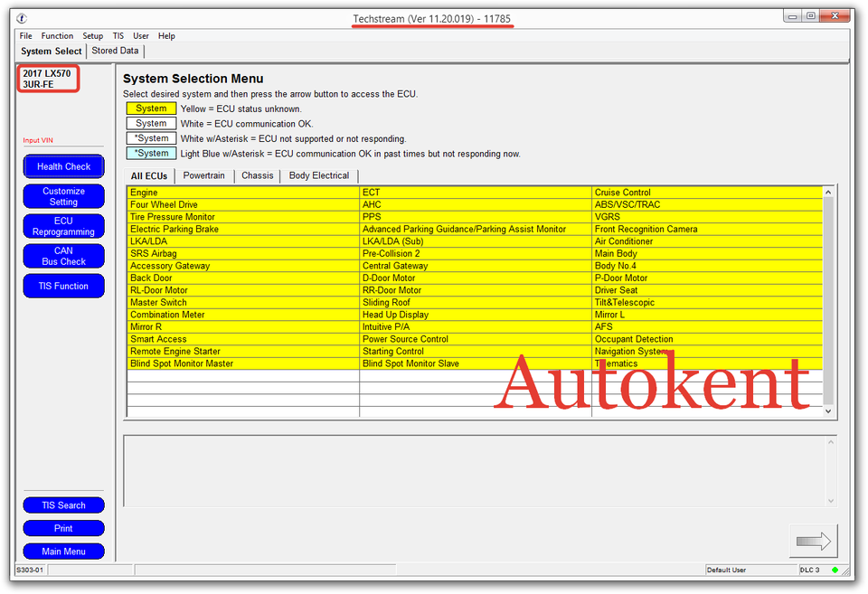Select Pre-Collision 2 system
868x594 pixels.
[476, 253]
